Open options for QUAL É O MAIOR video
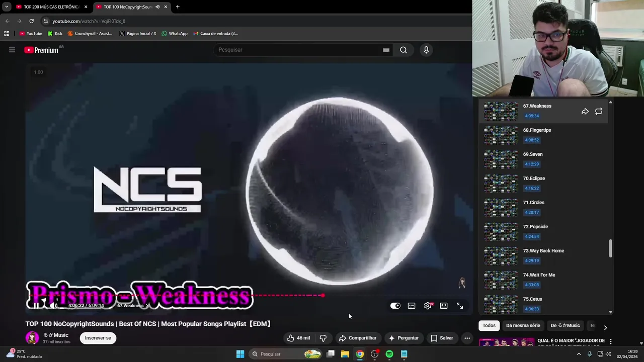The image size is (644, 362). point(611,341)
